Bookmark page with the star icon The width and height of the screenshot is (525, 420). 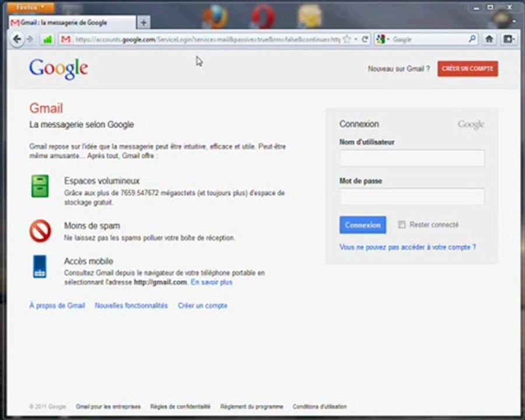(x=347, y=39)
